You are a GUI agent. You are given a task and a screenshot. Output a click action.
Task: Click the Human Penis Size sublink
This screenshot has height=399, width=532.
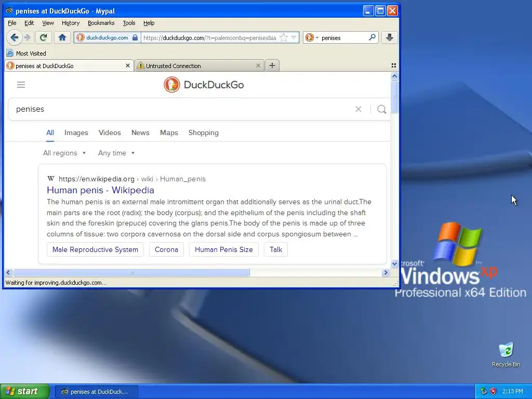[x=223, y=249]
